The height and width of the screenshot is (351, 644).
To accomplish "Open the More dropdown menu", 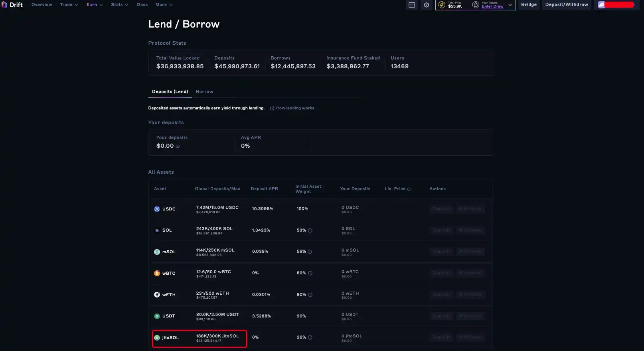I will (x=164, y=5).
